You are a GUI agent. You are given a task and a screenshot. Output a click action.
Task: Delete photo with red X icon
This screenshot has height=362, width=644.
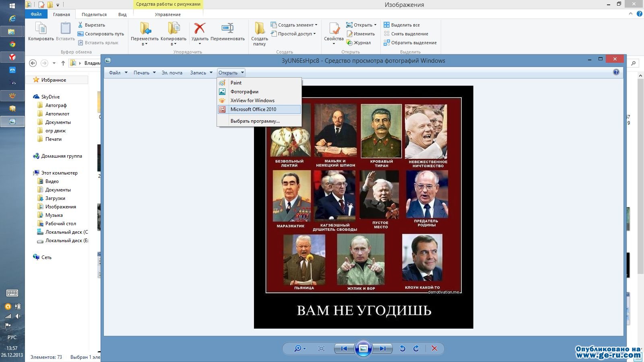[x=434, y=348]
